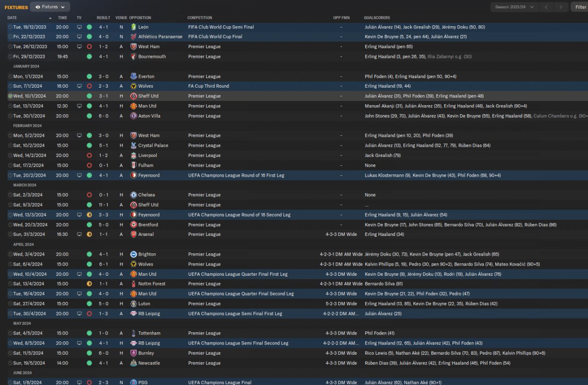Click the Brentford club badge
The width and height of the screenshot is (588, 385).
coord(133,225)
